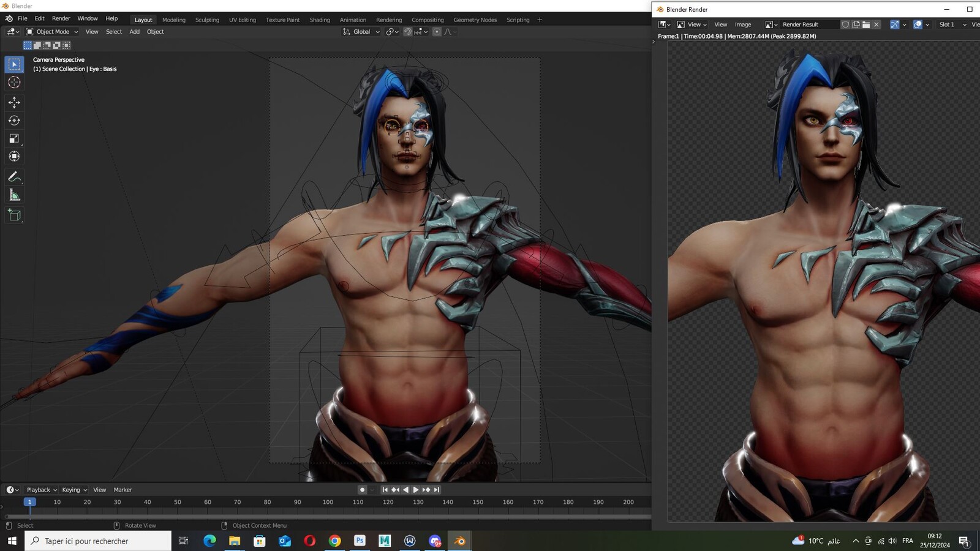Set selection mode to Set New
Viewport: 980px width, 551px height.
pos(28,45)
